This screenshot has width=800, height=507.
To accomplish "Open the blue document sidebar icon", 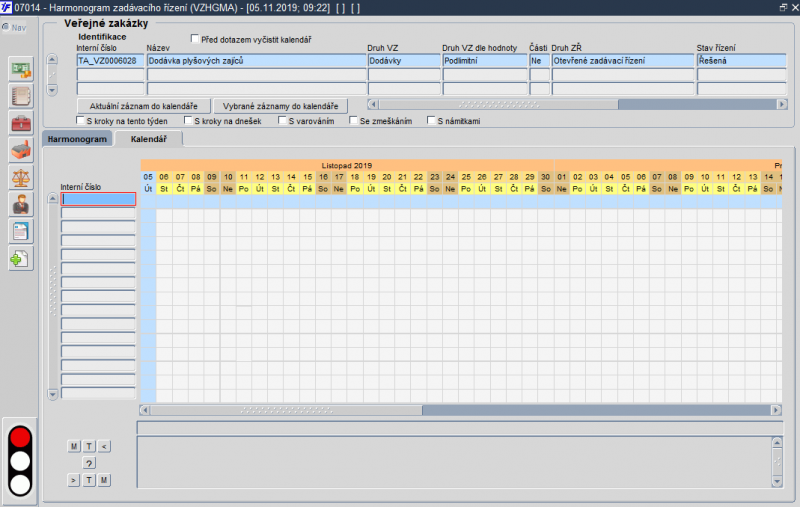I will 21,232.
